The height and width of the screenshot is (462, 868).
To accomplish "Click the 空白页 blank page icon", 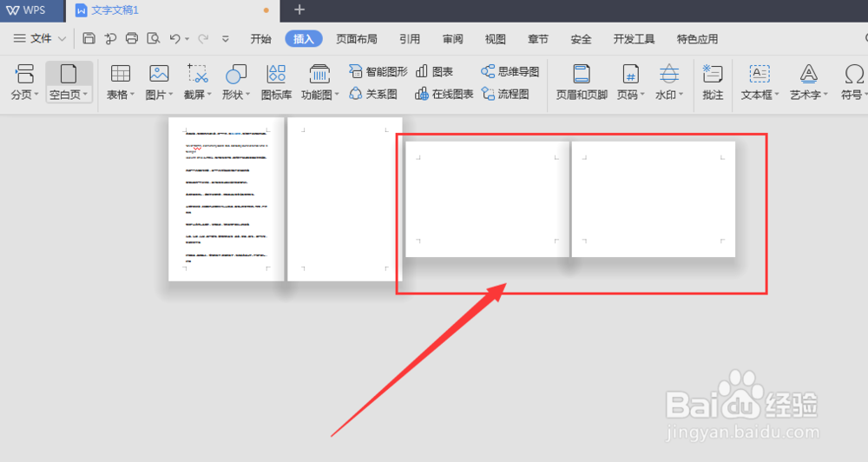I will [69, 73].
